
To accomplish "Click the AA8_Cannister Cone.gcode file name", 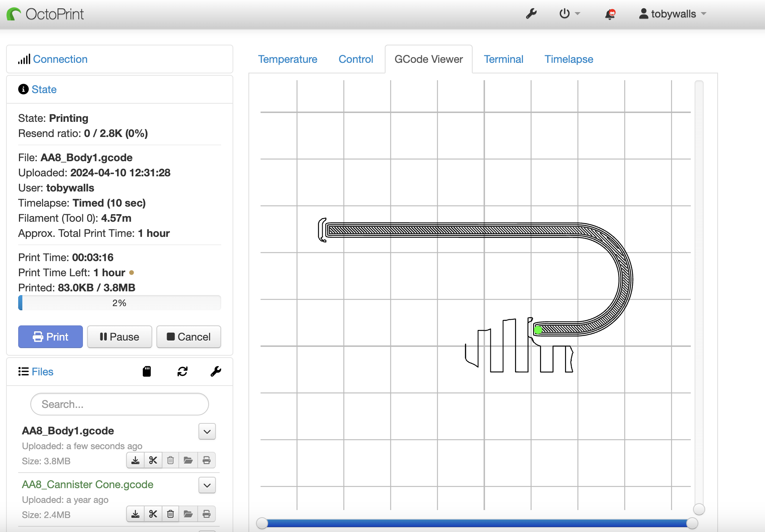I will (x=87, y=484).
